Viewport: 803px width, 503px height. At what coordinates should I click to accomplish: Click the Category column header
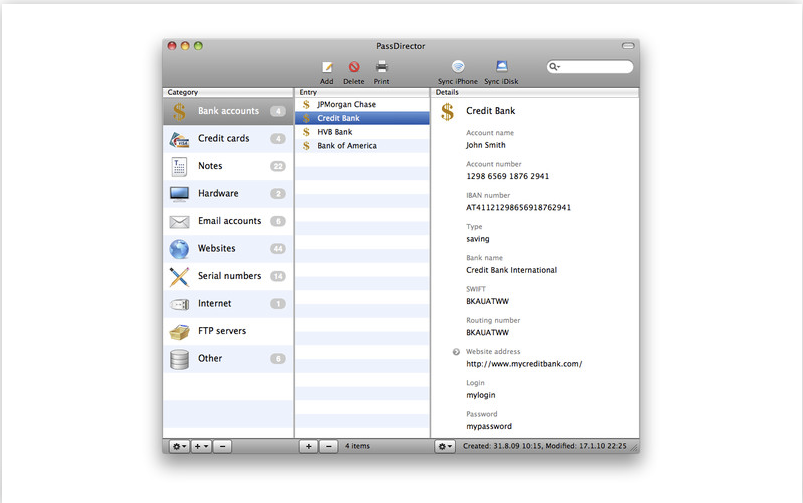(x=228, y=93)
